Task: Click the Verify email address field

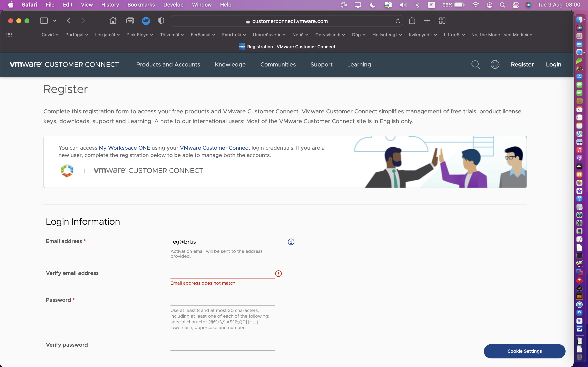Action: click(x=222, y=274)
